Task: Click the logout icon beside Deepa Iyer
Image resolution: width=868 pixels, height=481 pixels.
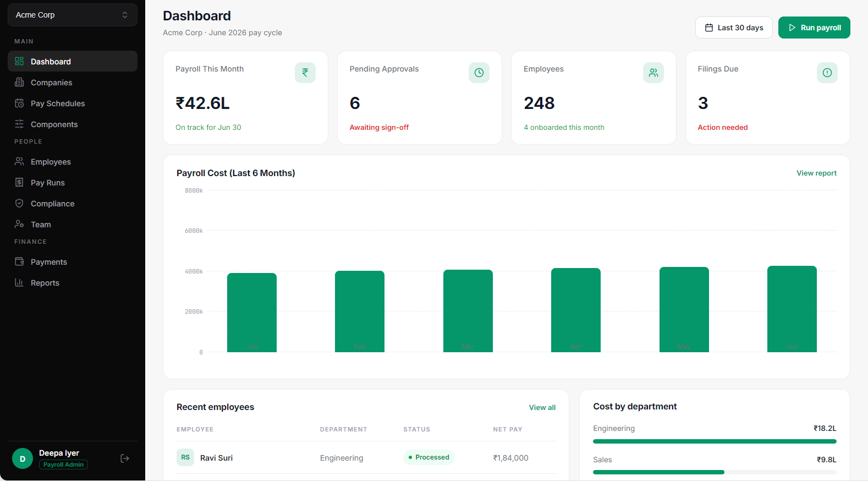Action: point(125,458)
